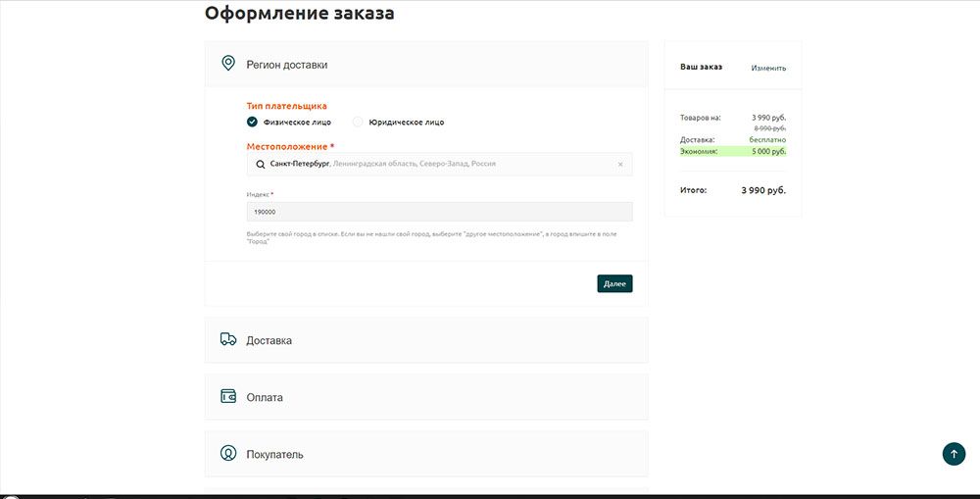
Task: Expand the Оплата section title
Action: [265, 398]
